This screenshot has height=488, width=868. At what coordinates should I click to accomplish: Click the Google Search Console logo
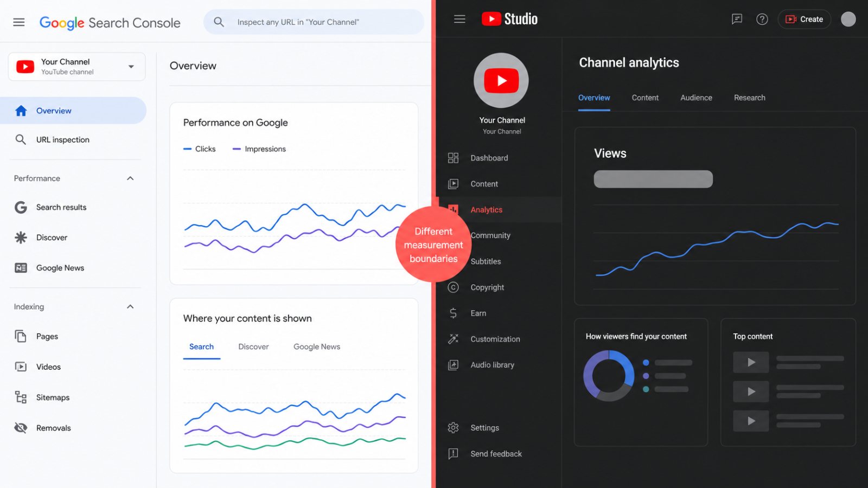pos(110,23)
